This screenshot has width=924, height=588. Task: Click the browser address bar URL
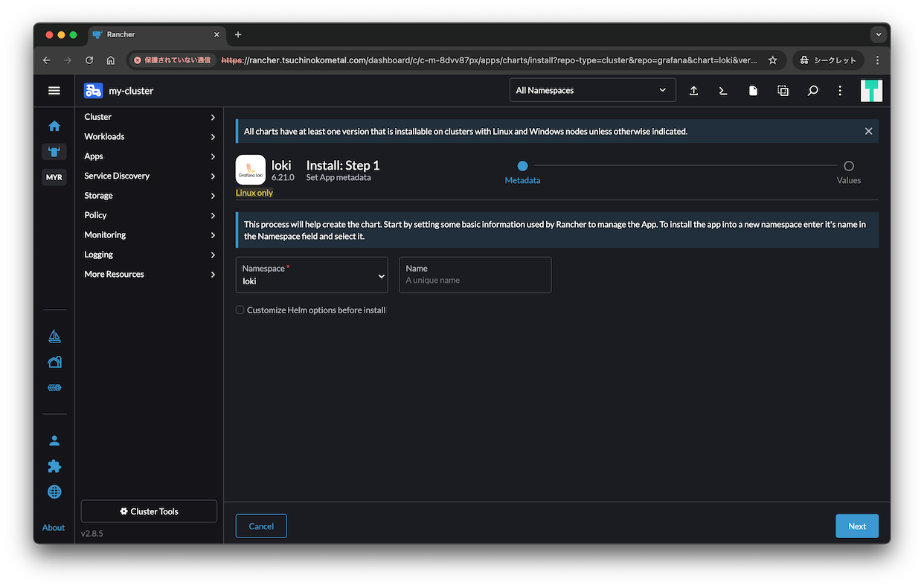click(x=490, y=60)
